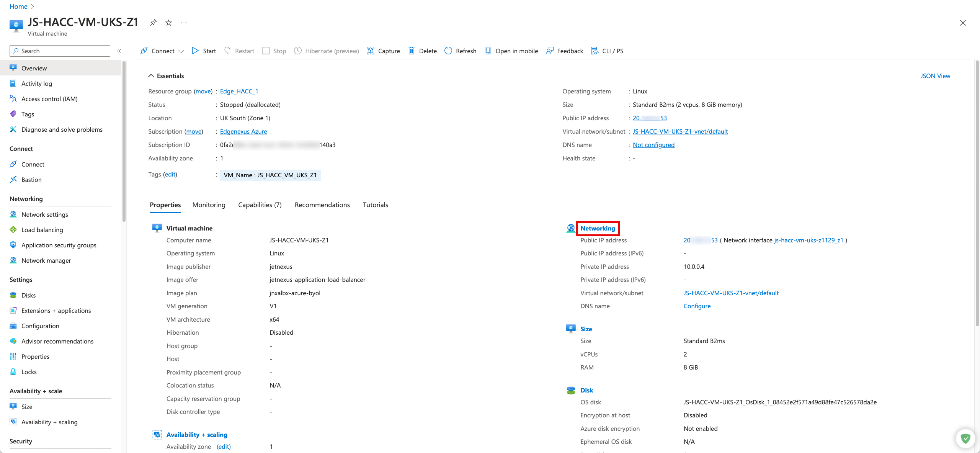Screen dimensions: 980x453
Task: Open network interface js-hacc-vm-uks-z1129_z1 link
Action: 808,240
